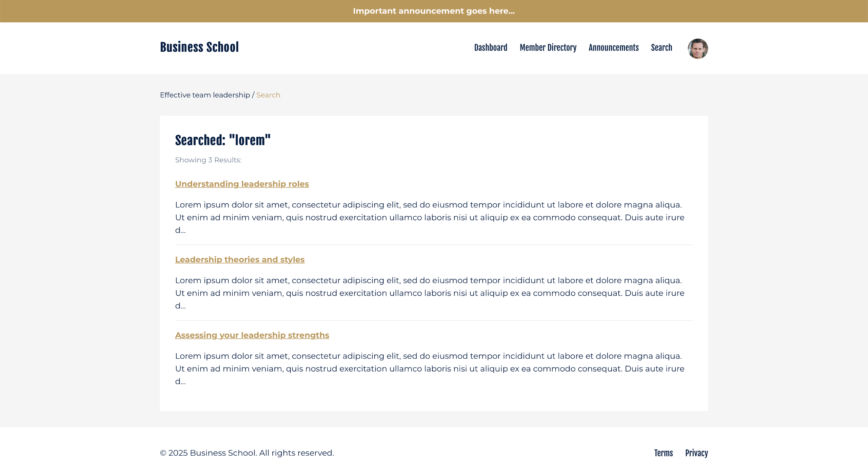This screenshot has width=868, height=476.
Task: Click the Showing 3 Results text
Action: pyautogui.click(x=208, y=160)
